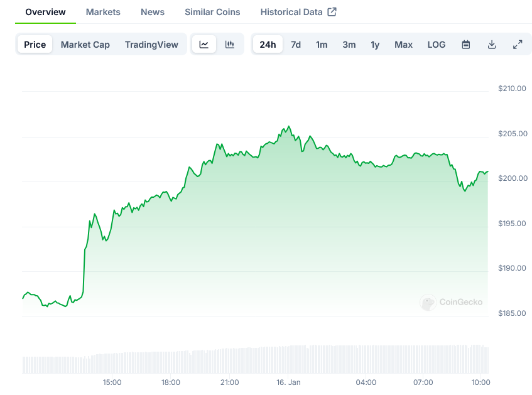
Task: Open the calendar date range picker
Action: pos(466,45)
